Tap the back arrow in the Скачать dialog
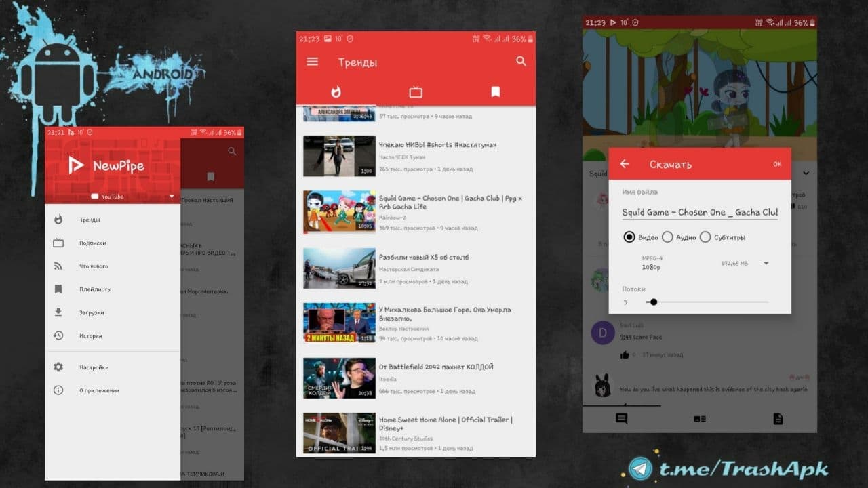This screenshot has width=868, height=488. click(x=625, y=164)
